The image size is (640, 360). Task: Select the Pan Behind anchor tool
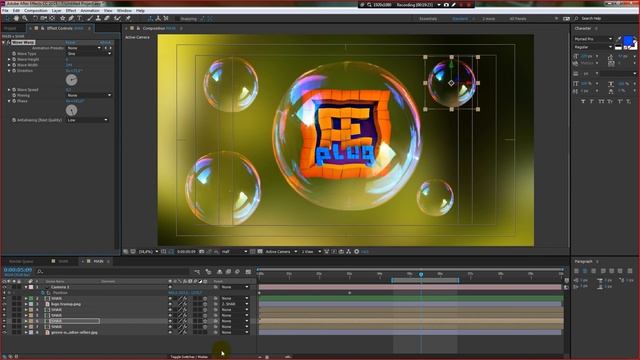pos(52,18)
